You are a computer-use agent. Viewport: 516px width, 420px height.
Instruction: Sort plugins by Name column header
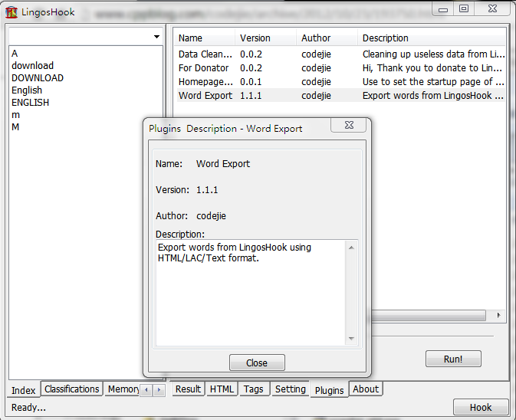click(204, 38)
